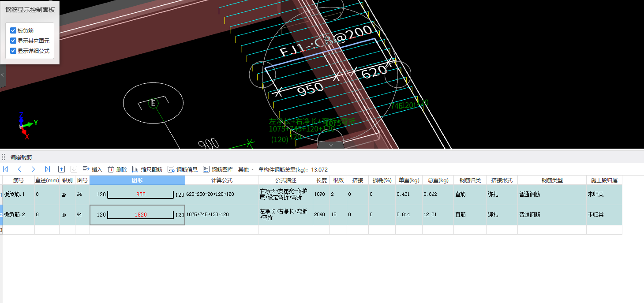This screenshot has width=644, height=303.
Task: Click unit weight 0.431 cell
Action: tap(409, 195)
